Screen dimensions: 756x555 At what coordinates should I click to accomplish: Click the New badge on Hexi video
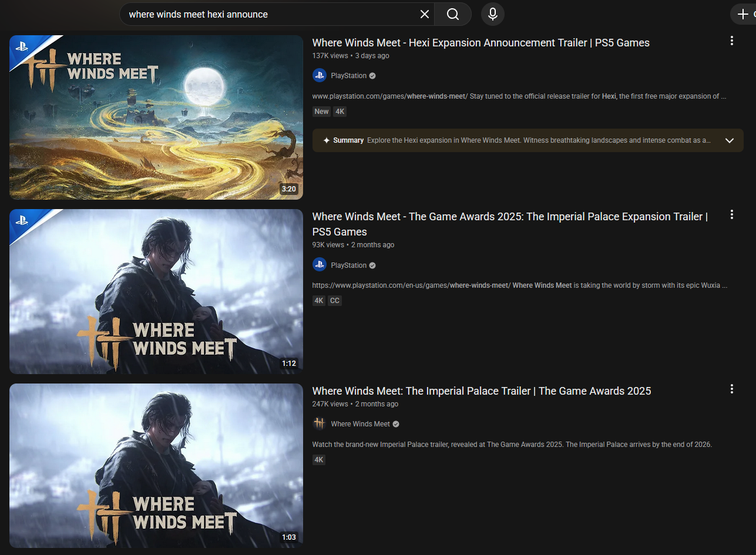[322, 112]
